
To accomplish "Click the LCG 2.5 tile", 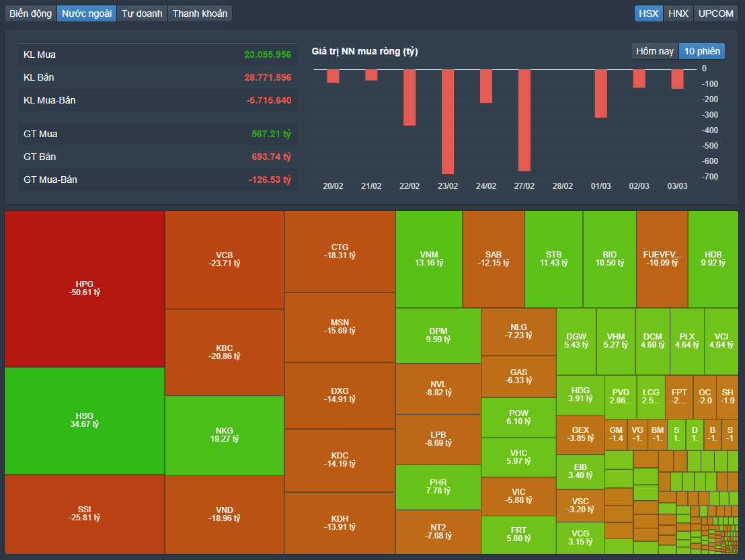I will (x=651, y=397).
